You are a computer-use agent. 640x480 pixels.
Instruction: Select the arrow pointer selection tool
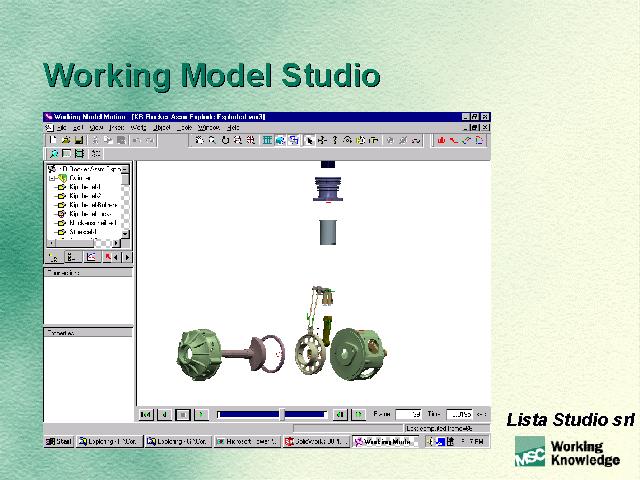tap(309, 140)
